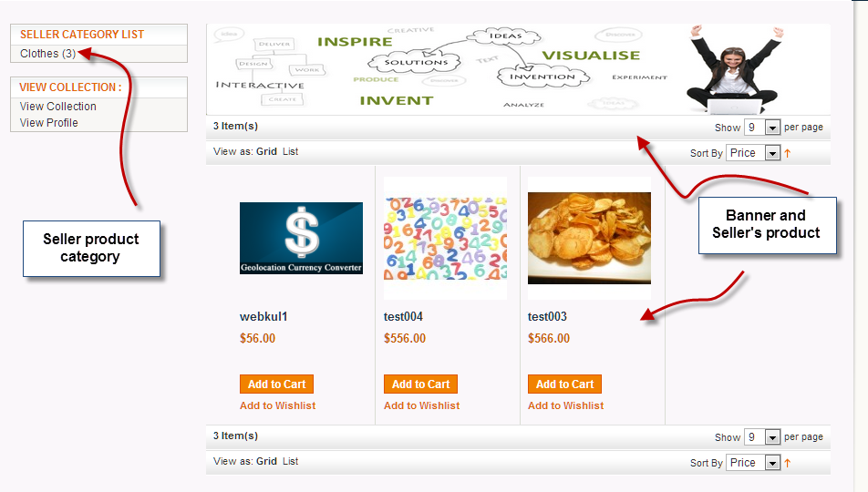
Task: Switch to List view in top toolbar
Action: coord(290,151)
